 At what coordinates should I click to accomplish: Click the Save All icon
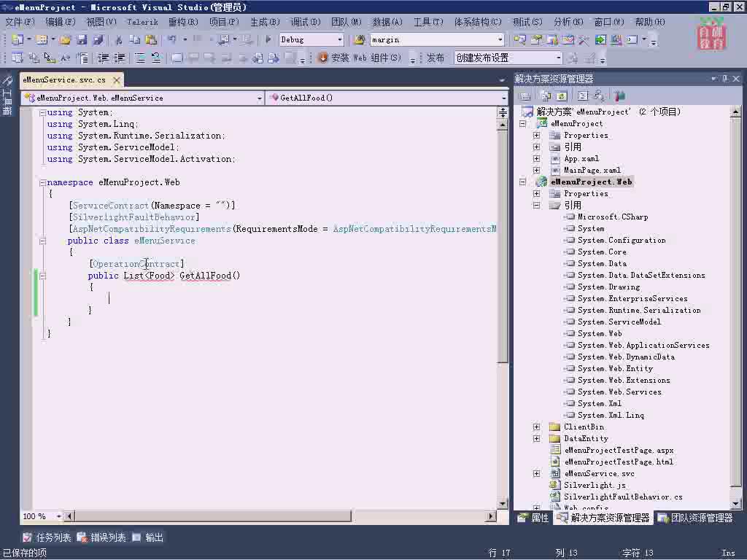(x=98, y=39)
